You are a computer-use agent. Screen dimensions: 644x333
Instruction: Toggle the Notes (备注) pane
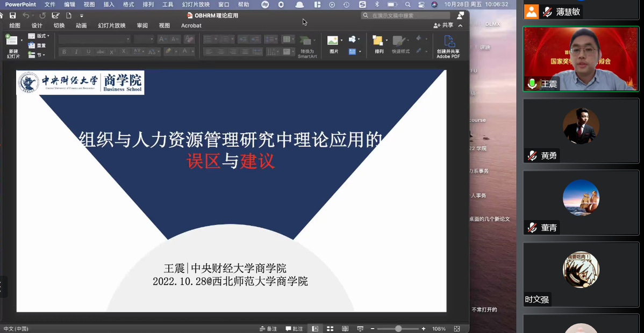[268, 329]
